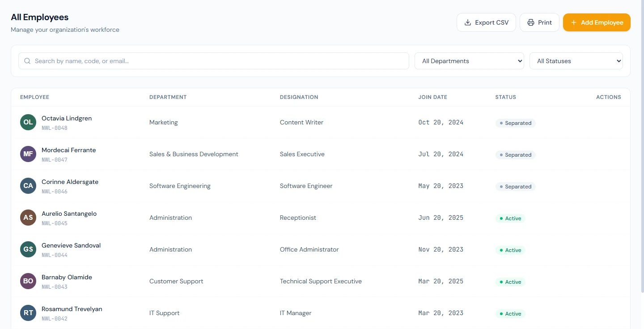Click the Customer Support department cell
The width and height of the screenshot is (644, 329).
176,281
